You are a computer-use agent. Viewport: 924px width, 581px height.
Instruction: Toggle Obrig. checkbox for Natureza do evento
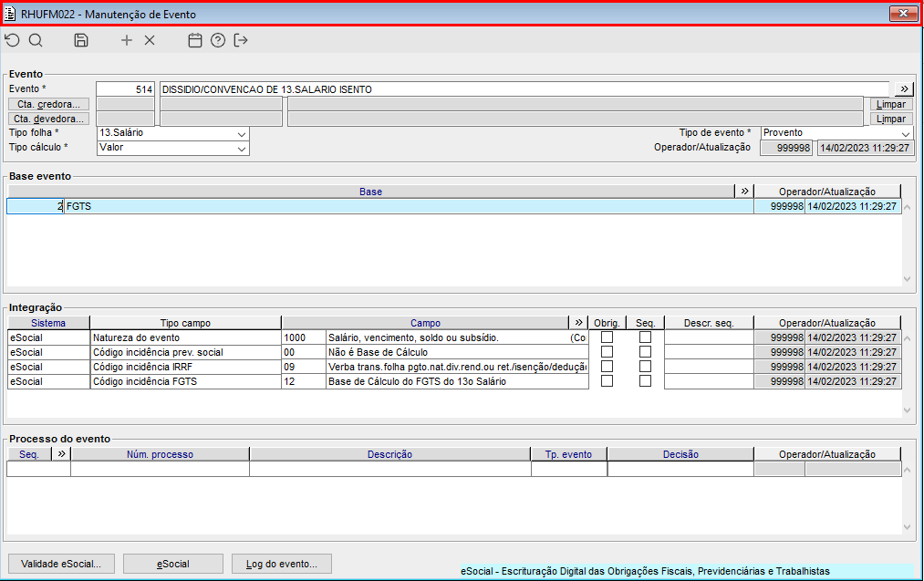click(607, 337)
